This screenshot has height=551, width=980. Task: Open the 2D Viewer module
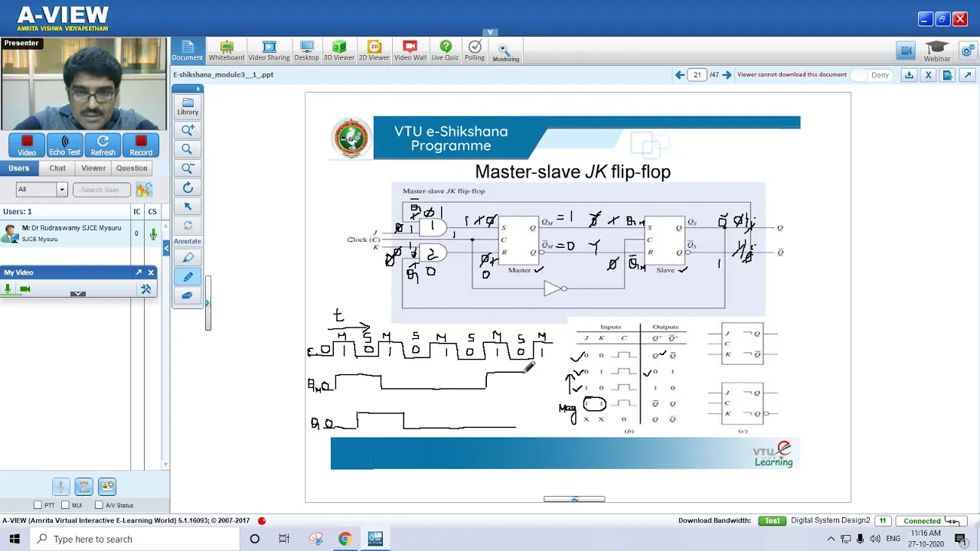374,51
